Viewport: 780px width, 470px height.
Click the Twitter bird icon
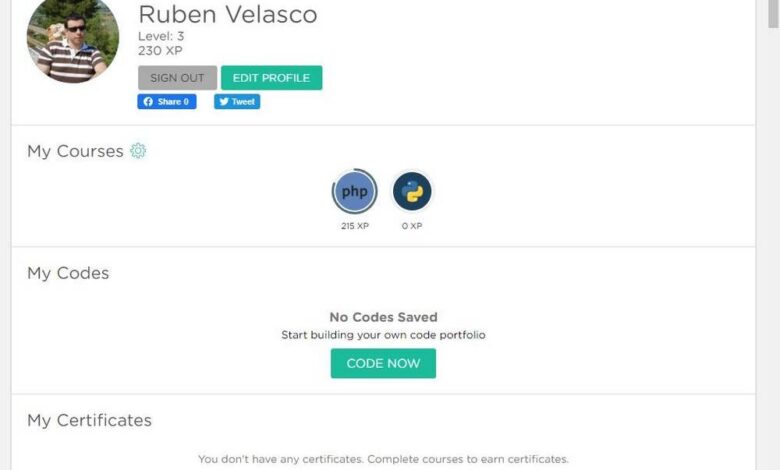click(224, 102)
